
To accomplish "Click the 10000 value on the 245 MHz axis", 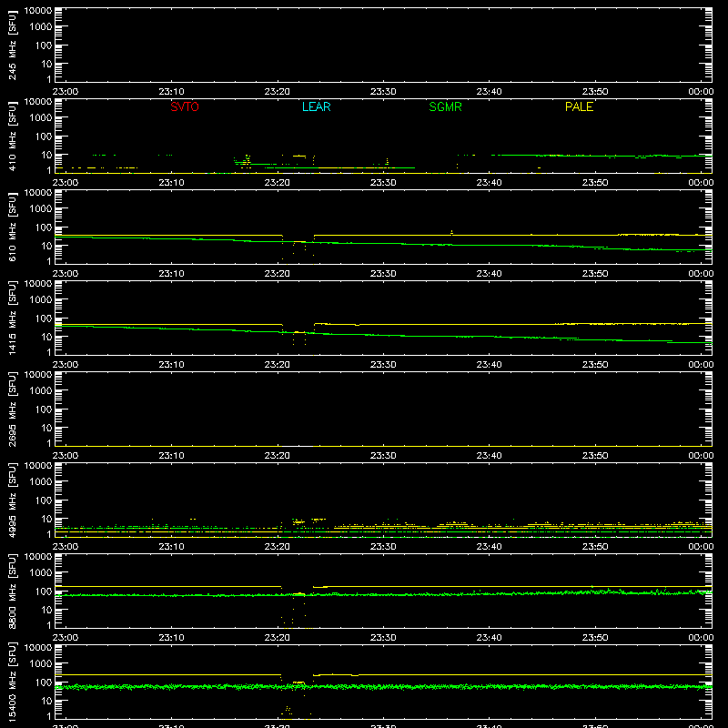I will 38,11.
